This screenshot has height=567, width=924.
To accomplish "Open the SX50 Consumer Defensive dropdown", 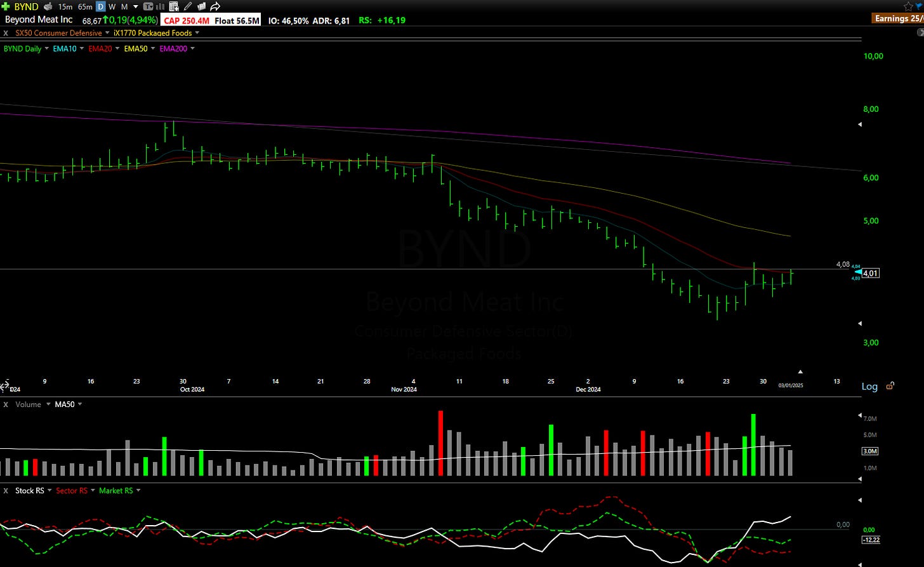I will (107, 32).
